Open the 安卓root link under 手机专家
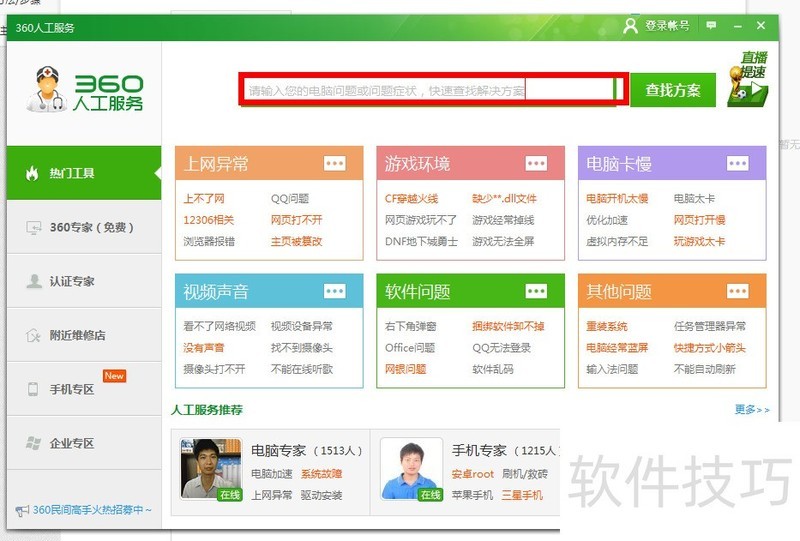This screenshot has height=541, width=800. (x=473, y=474)
